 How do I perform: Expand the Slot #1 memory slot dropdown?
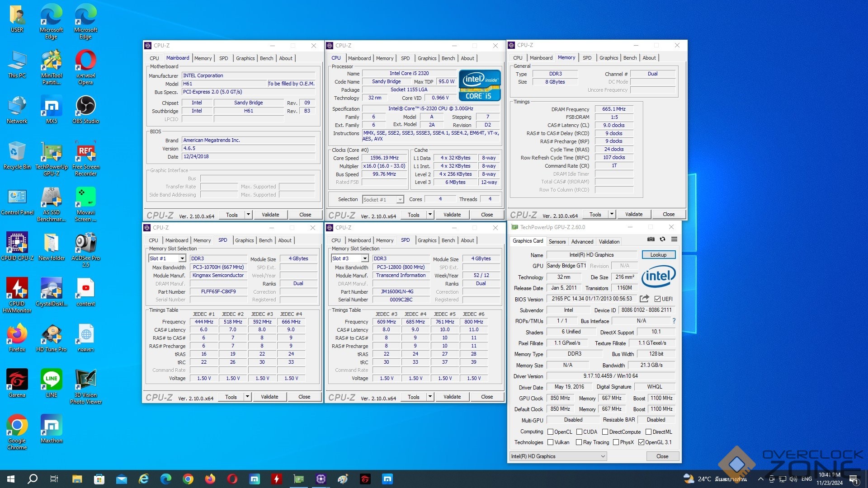pos(182,258)
